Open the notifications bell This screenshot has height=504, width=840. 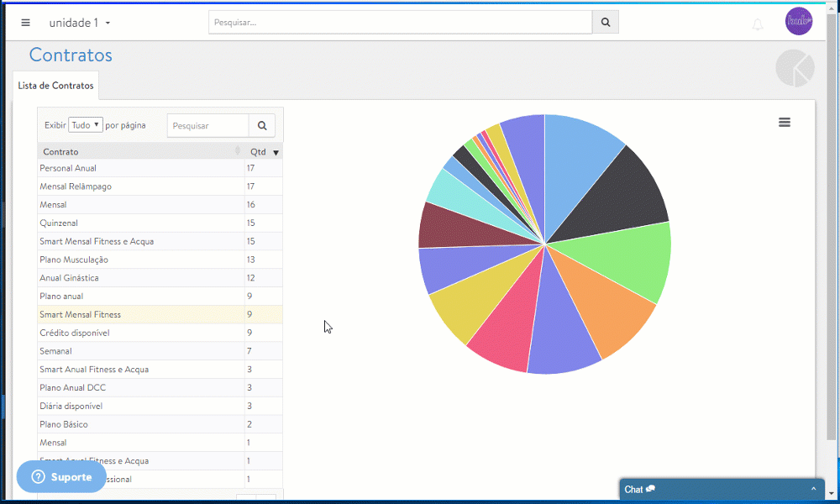pos(758,24)
